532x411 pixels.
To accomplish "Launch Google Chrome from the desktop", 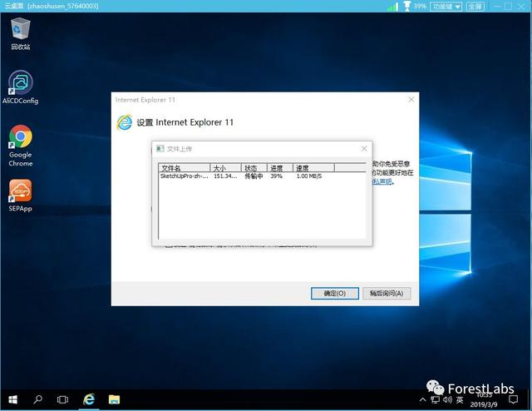I will click(20, 146).
